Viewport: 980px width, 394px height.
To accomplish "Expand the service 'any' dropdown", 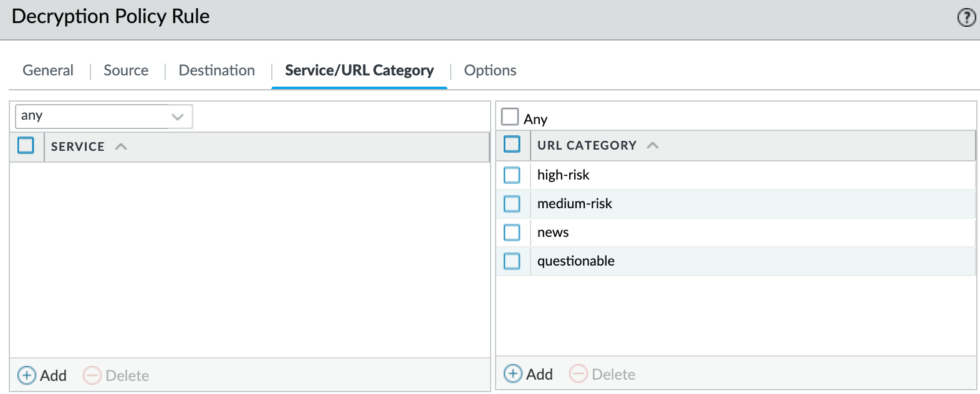I will click(178, 117).
